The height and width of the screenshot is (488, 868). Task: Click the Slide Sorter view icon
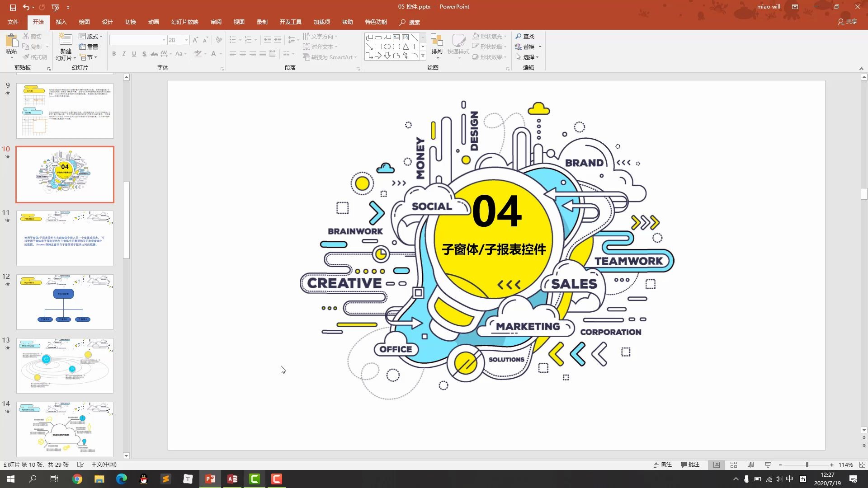point(734,465)
